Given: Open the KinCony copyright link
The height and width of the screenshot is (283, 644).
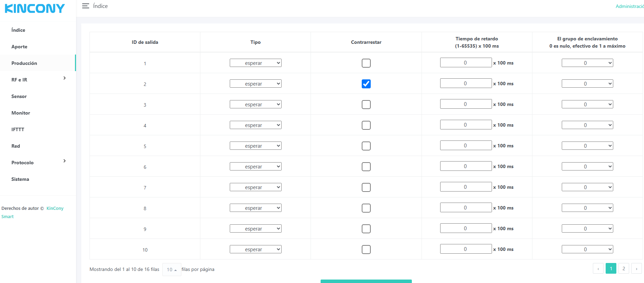Looking at the screenshot, I should pos(55,208).
